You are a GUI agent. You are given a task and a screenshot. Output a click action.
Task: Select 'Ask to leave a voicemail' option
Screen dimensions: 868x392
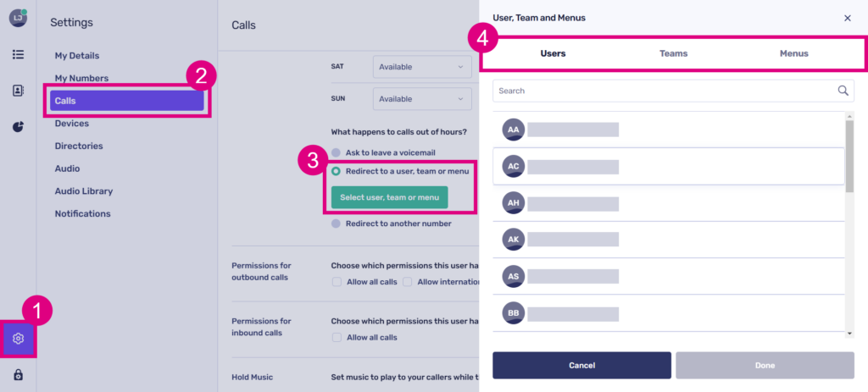337,152
